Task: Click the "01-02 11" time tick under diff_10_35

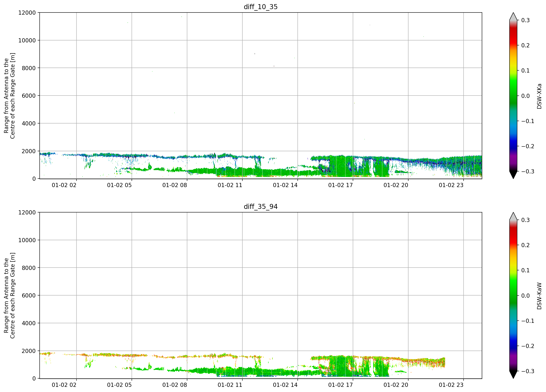Action: [x=230, y=185]
